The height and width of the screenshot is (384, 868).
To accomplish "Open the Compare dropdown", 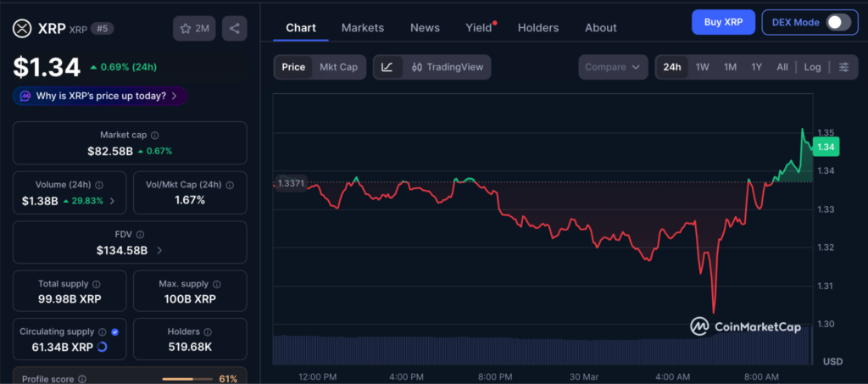I will tap(612, 67).
